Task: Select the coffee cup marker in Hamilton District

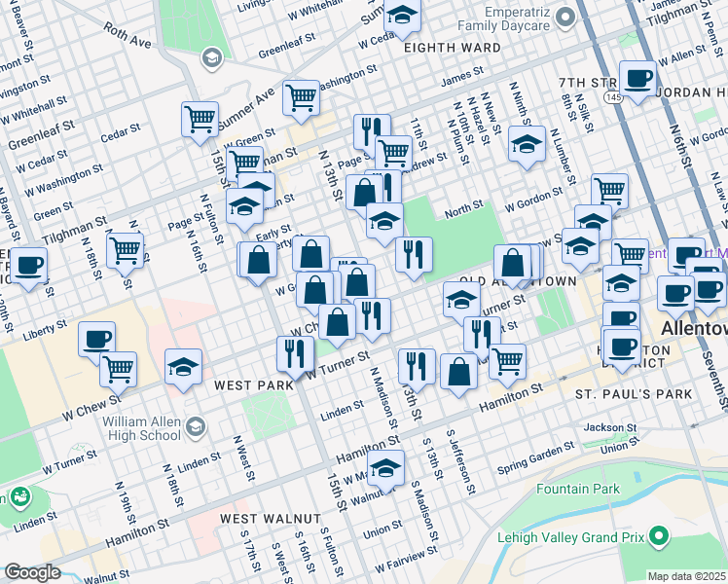Action: pyautogui.click(x=622, y=347)
